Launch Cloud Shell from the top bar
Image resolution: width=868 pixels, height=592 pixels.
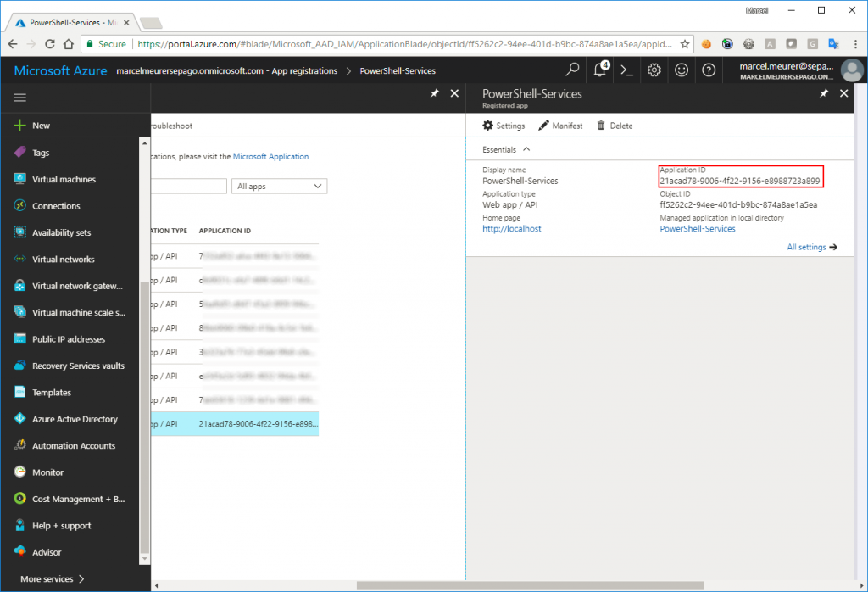click(x=626, y=70)
